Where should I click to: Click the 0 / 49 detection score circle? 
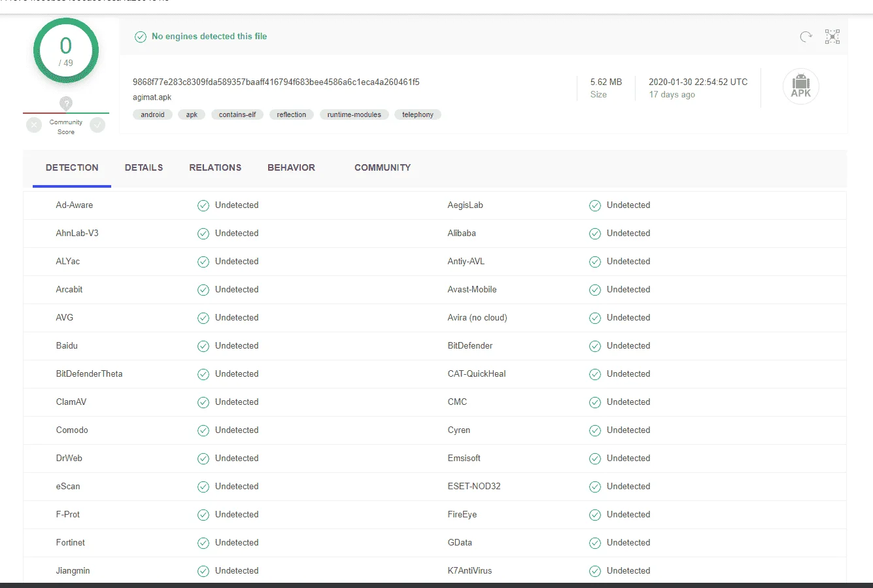coord(66,51)
